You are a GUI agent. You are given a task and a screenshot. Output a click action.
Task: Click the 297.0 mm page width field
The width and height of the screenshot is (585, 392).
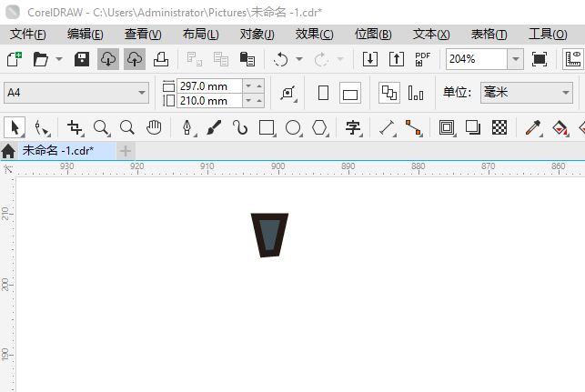coord(209,86)
